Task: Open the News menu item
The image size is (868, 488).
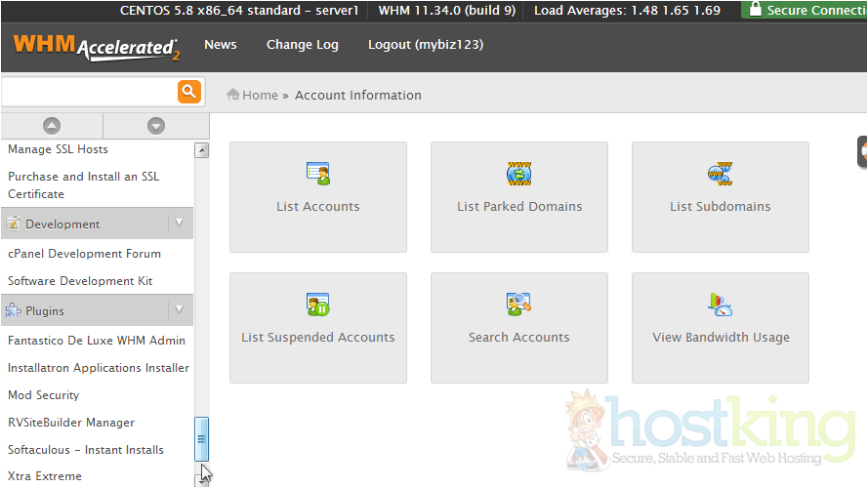Action: point(221,45)
